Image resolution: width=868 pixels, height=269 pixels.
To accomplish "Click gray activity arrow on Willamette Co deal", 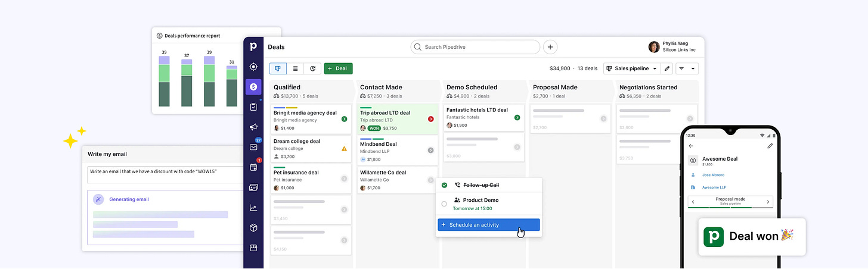I will (x=430, y=180).
